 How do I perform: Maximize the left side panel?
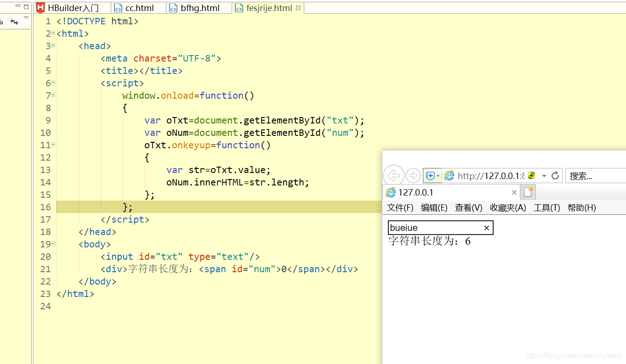tap(26, 6)
